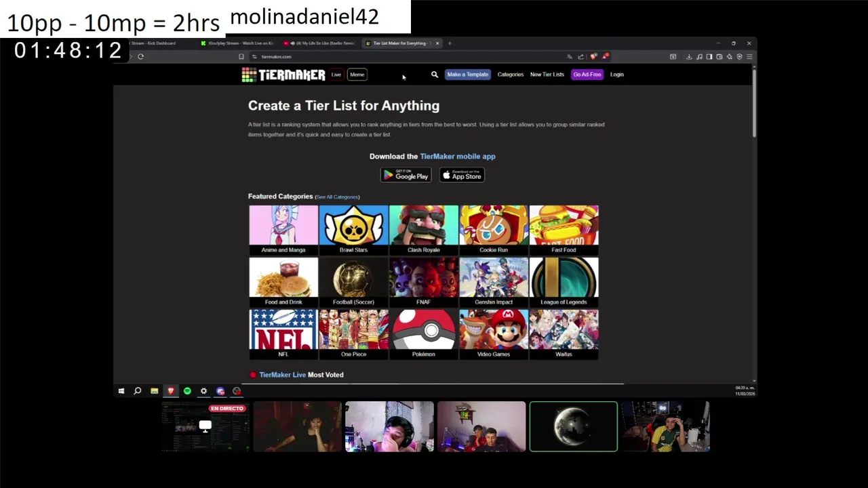Open the Fast Food category
The height and width of the screenshot is (488, 868).
click(564, 230)
